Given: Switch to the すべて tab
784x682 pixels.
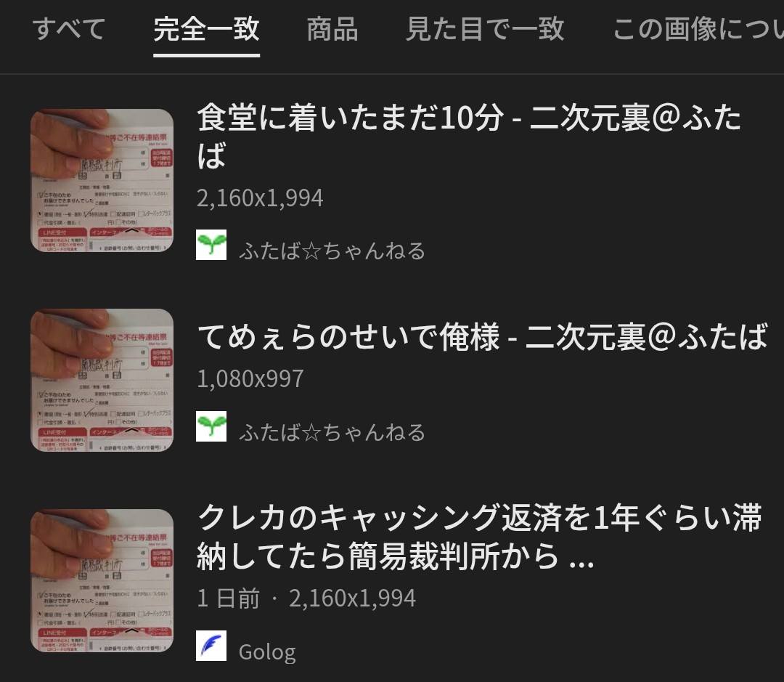Looking at the screenshot, I should pyautogui.click(x=69, y=28).
